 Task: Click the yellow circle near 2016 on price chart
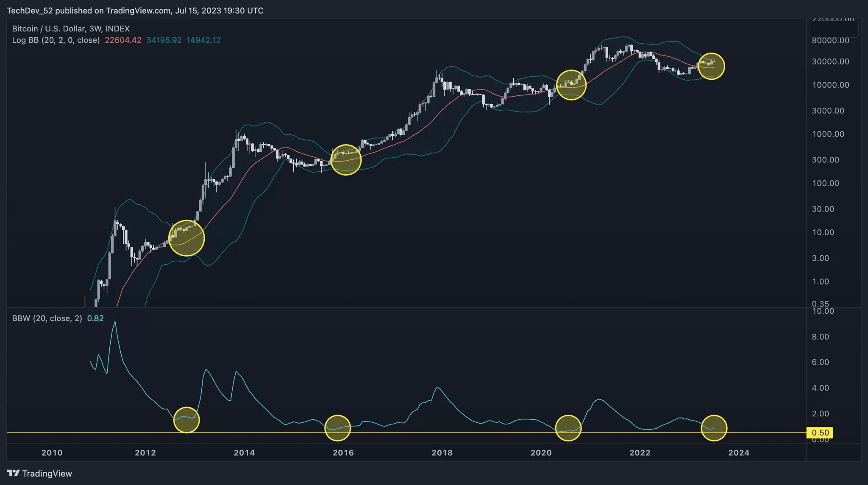pyautogui.click(x=346, y=160)
